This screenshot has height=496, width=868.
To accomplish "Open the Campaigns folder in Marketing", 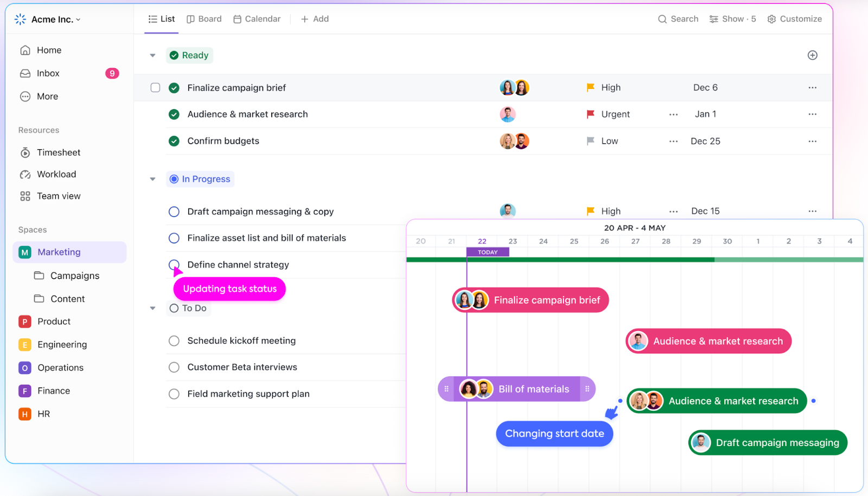I will [74, 276].
